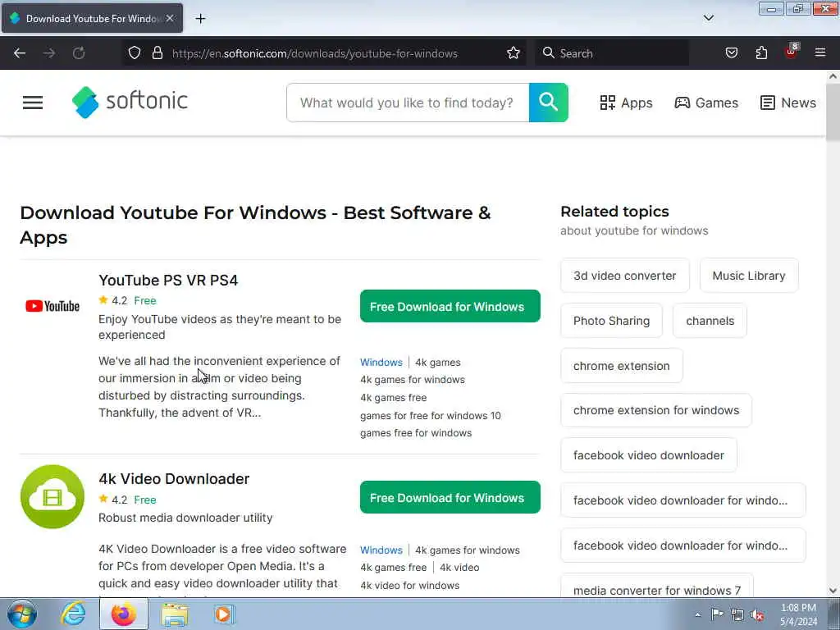Select 'Music Library' related topic
This screenshot has width=840, height=630.
[749, 276]
